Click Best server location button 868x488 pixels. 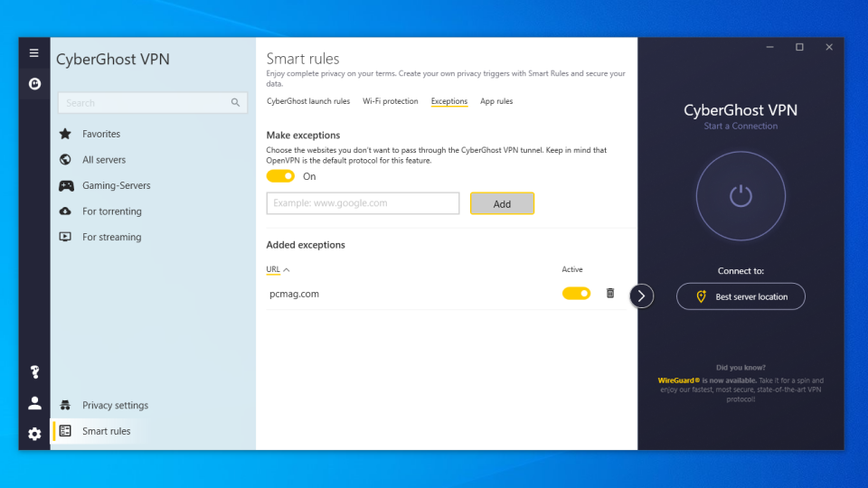click(x=741, y=296)
